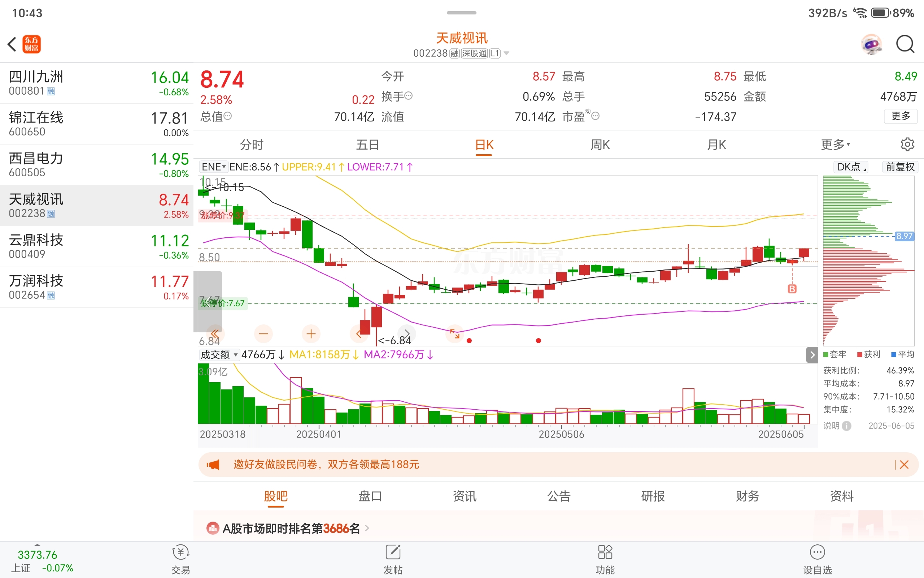Open chart settings gear icon
This screenshot has height=578, width=924.
907,144
